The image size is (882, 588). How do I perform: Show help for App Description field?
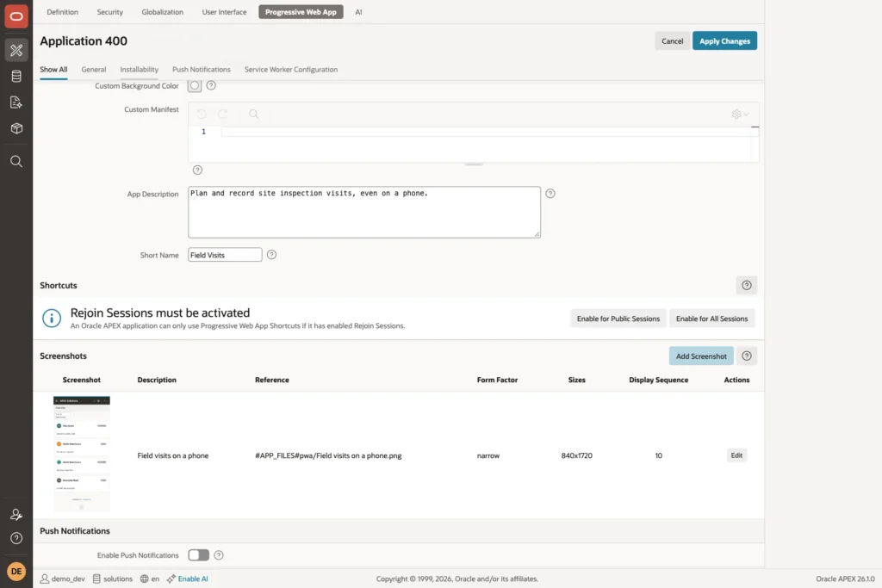[550, 194]
